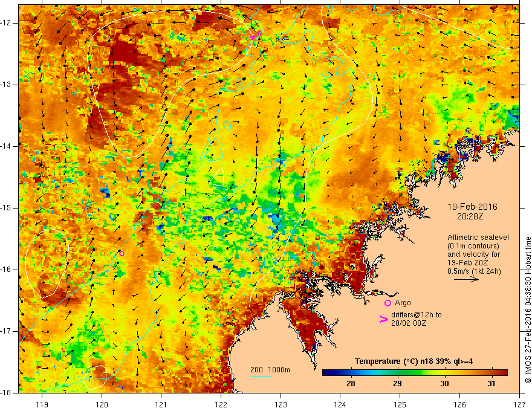Click the magenta drifter marker near 122.5E 12.2S

tap(253, 37)
